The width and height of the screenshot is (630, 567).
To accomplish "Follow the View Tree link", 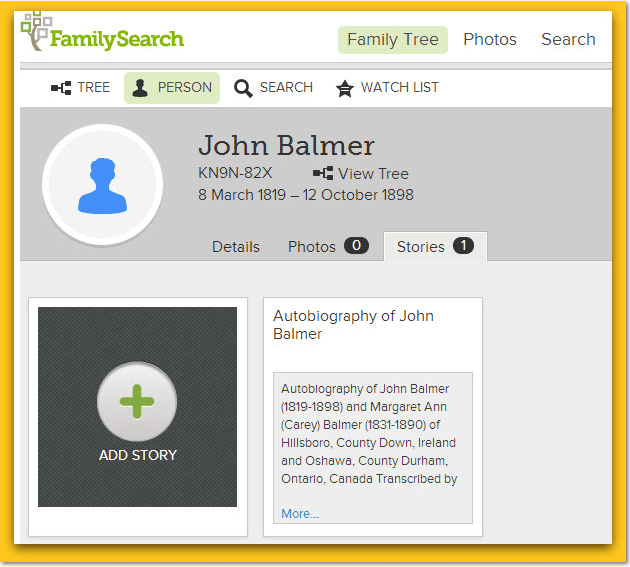I will (373, 174).
